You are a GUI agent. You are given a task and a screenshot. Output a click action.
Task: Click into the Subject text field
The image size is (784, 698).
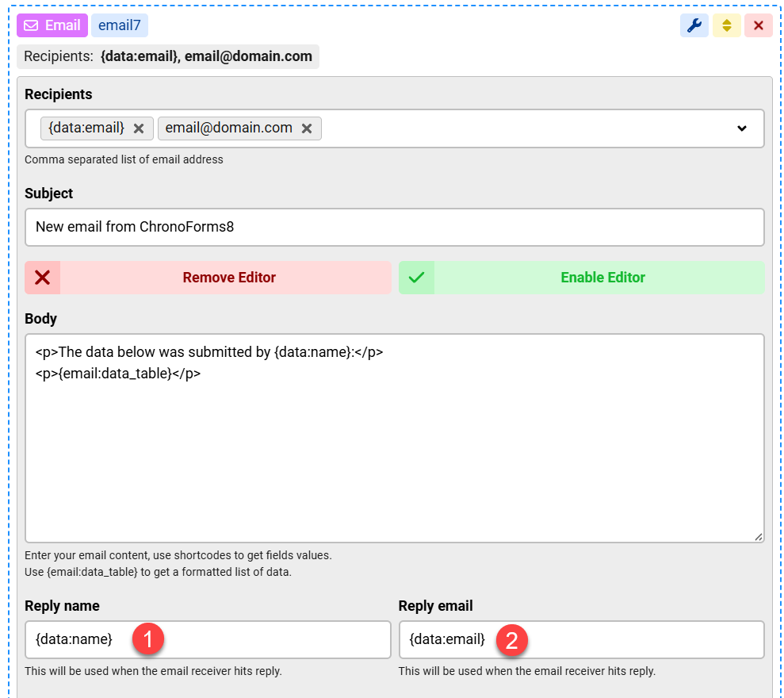pyautogui.click(x=394, y=227)
